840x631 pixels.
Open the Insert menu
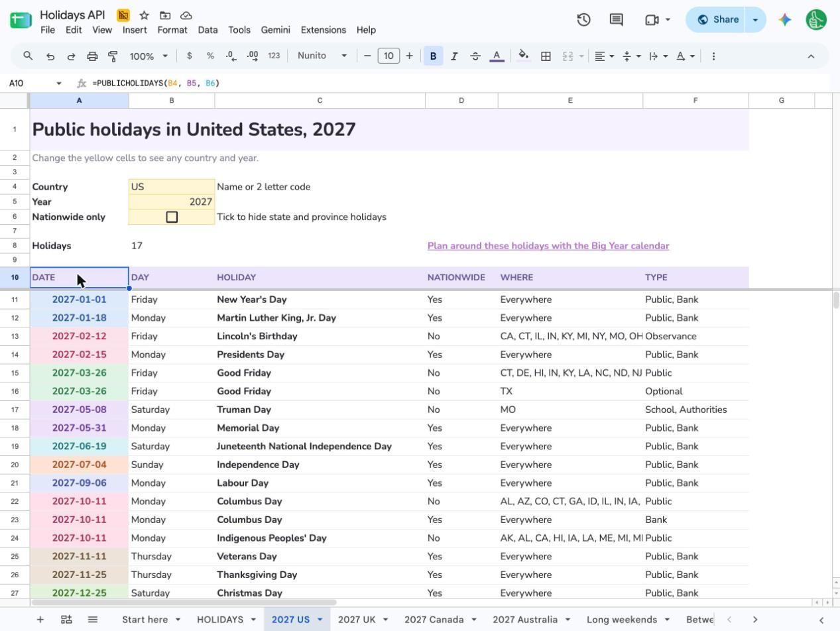pyautogui.click(x=135, y=30)
